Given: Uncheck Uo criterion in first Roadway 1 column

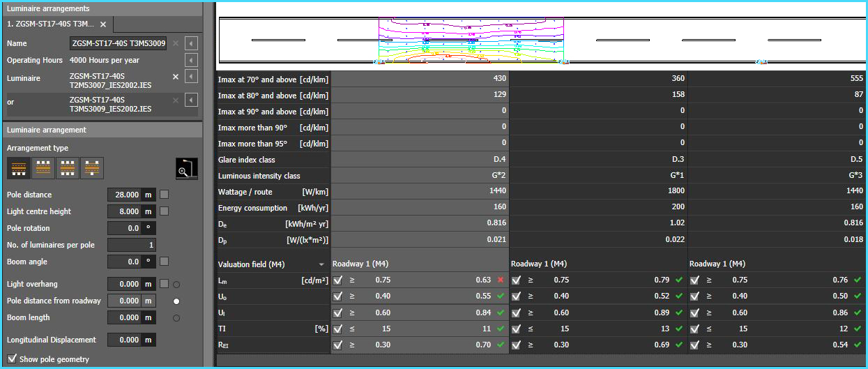Looking at the screenshot, I should [338, 296].
